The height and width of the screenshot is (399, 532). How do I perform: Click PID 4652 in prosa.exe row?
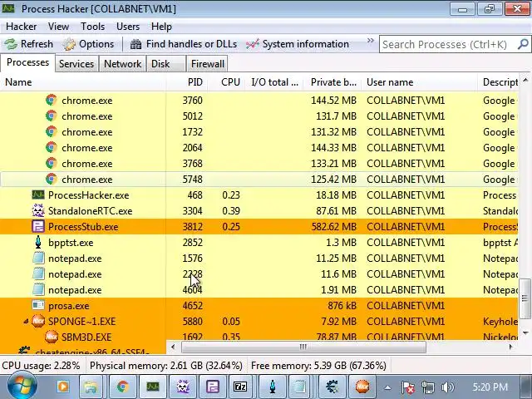(192, 306)
